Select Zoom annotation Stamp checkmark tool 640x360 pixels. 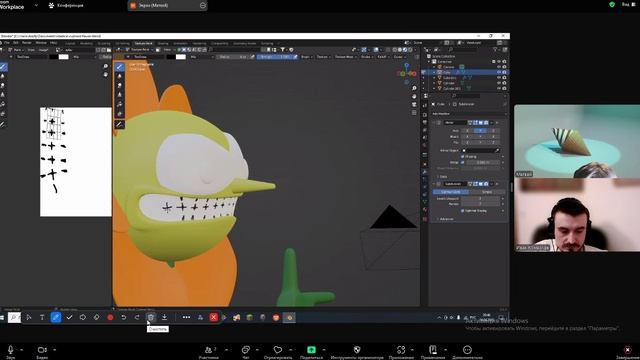69,317
